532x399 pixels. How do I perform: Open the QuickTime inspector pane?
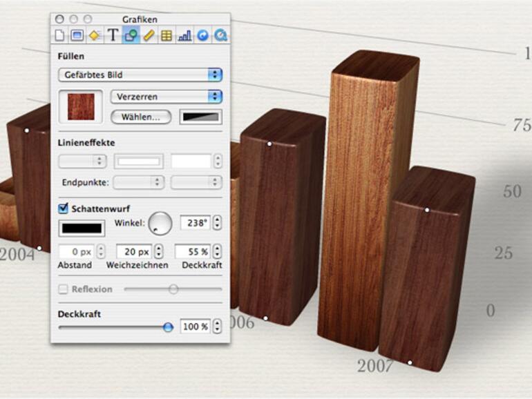[220, 35]
